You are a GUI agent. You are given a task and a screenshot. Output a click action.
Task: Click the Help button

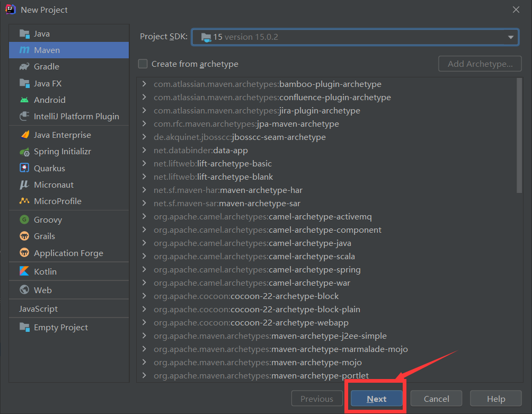coord(496,399)
